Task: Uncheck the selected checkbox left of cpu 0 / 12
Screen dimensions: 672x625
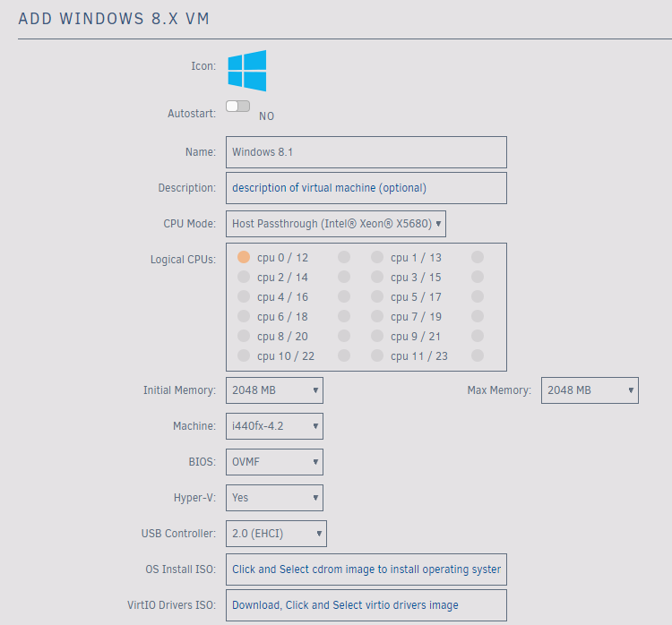Action: pos(244,257)
